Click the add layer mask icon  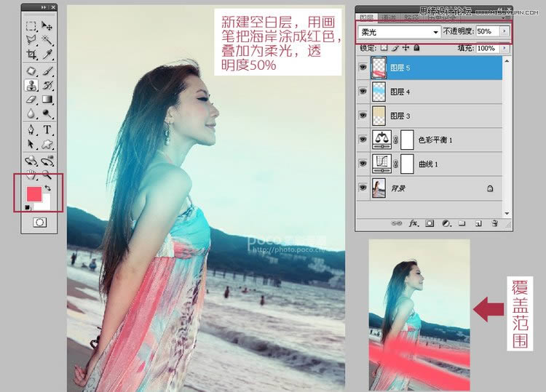[430, 223]
